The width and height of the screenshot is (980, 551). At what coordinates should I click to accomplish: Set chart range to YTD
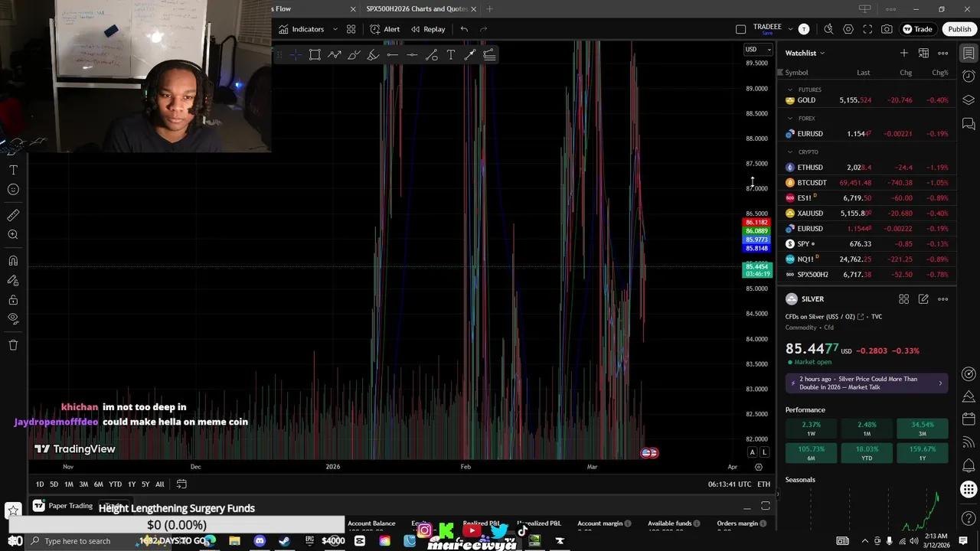115,484
